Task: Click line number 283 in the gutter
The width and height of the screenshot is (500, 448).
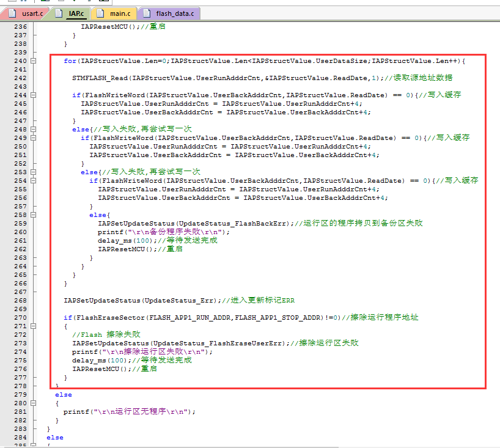Action: (x=20, y=429)
